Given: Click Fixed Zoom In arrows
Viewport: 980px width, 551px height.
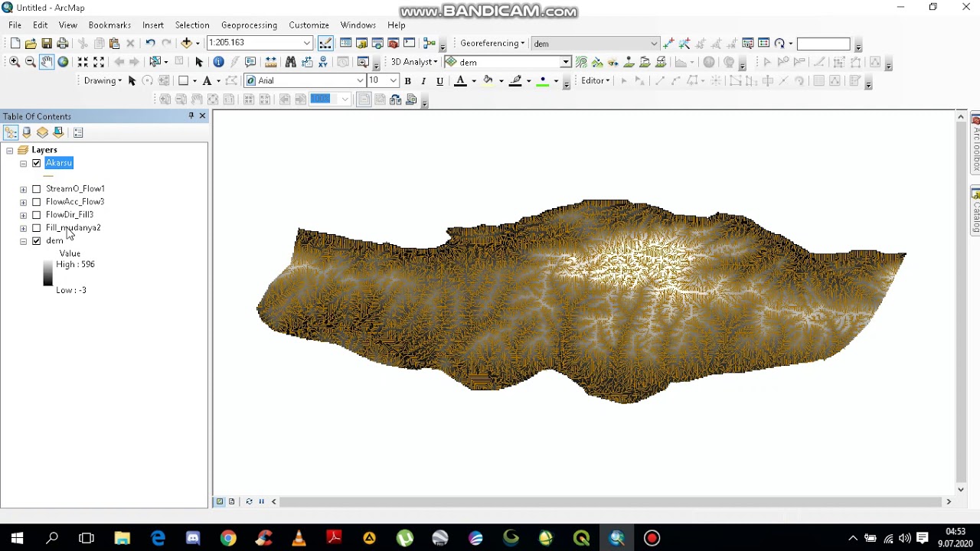Looking at the screenshot, I should tap(83, 62).
